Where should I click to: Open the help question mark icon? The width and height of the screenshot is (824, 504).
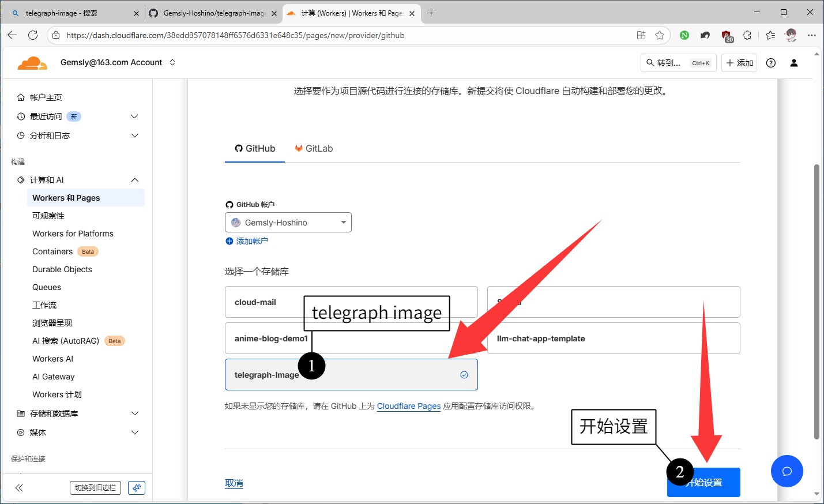770,63
